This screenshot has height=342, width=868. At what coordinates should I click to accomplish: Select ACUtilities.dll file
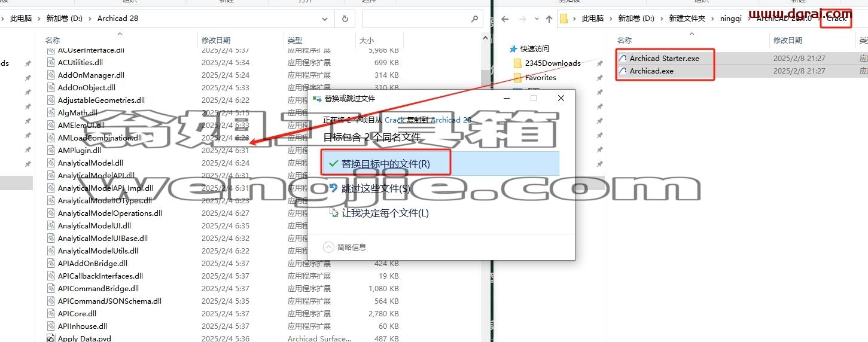[80, 62]
